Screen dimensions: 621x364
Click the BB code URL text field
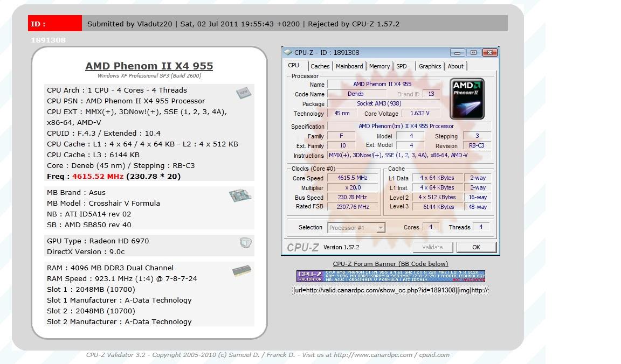390,290
